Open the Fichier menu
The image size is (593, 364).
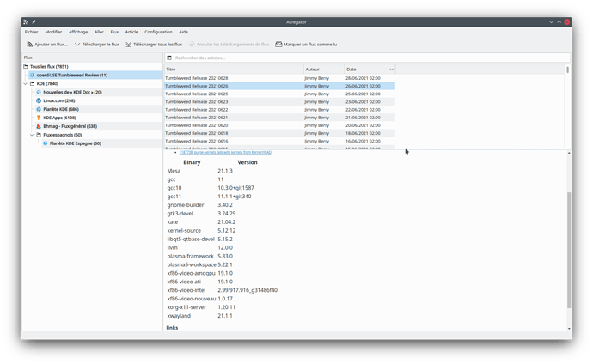coord(32,32)
